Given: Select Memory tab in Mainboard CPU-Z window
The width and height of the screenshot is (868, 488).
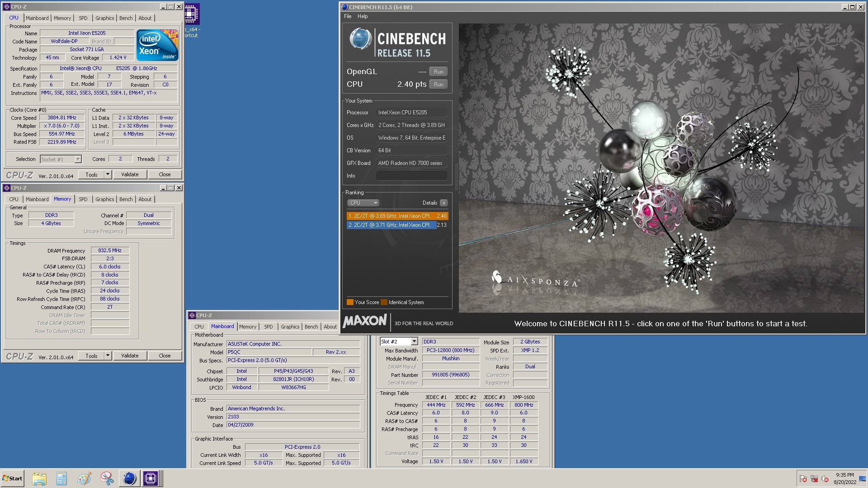Looking at the screenshot, I should click(248, 327).
